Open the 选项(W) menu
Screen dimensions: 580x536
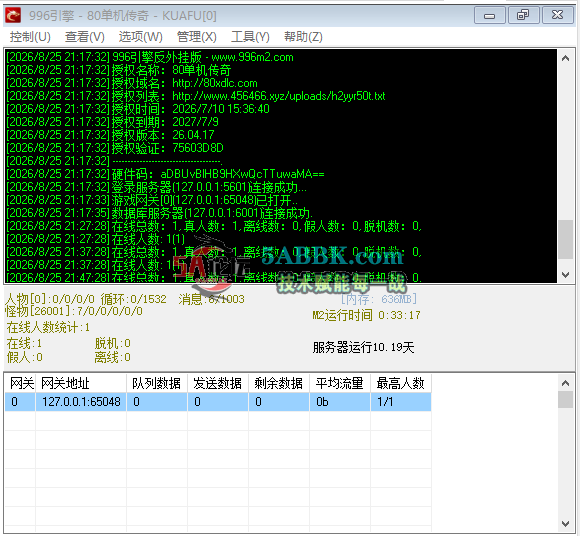[140, 37]
